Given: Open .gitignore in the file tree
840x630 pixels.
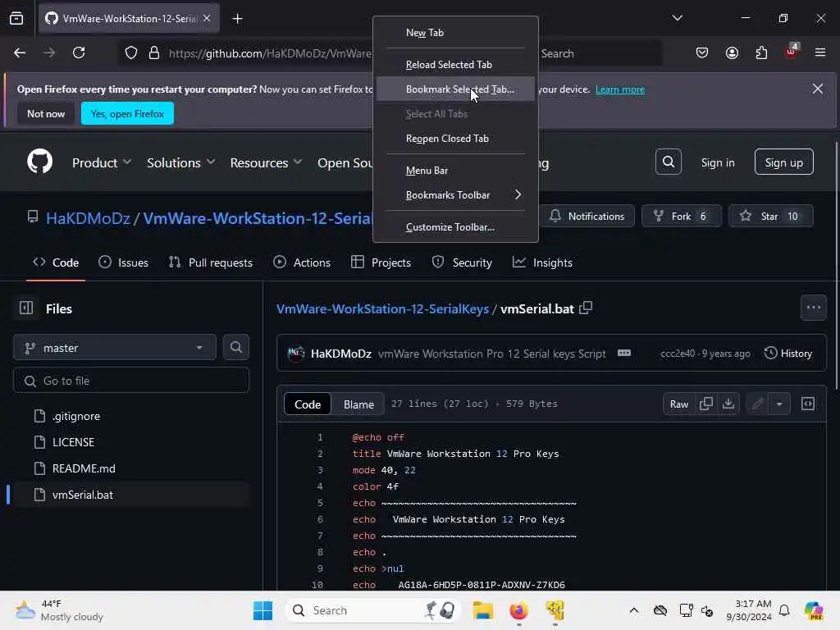Looking at the screenshot, I should (76, 416).
